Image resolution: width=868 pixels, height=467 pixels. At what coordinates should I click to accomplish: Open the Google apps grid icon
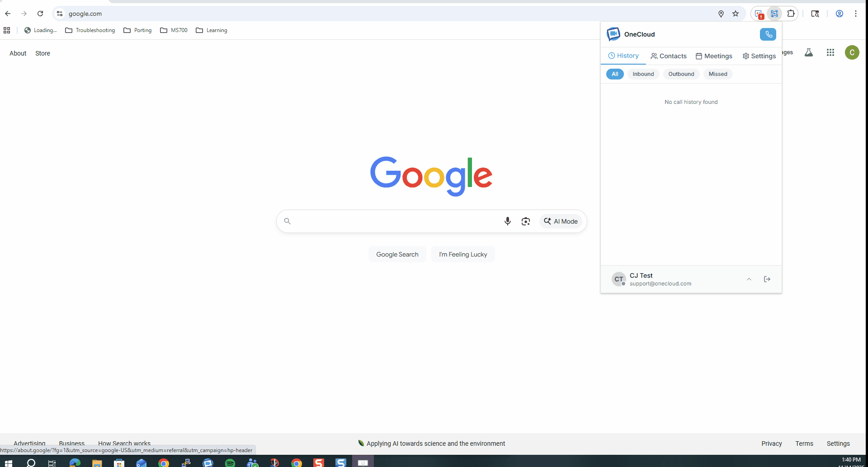(830, 53)
